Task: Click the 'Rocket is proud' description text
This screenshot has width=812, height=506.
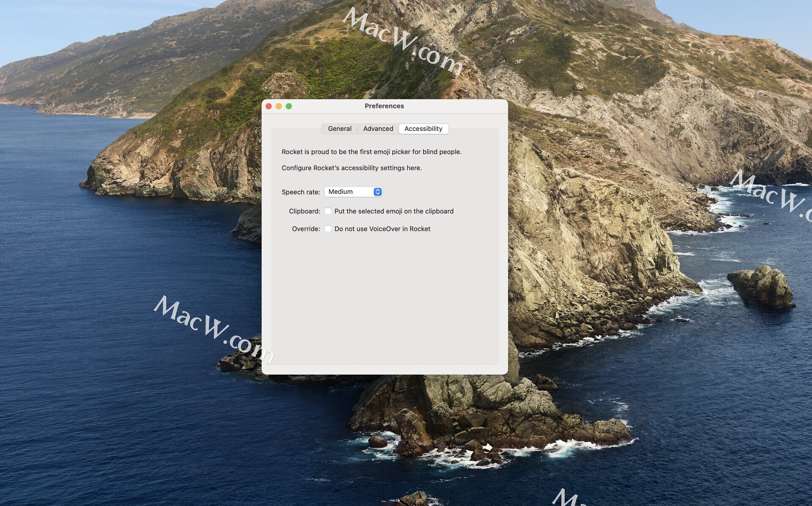Action: (x=371, y=152)
